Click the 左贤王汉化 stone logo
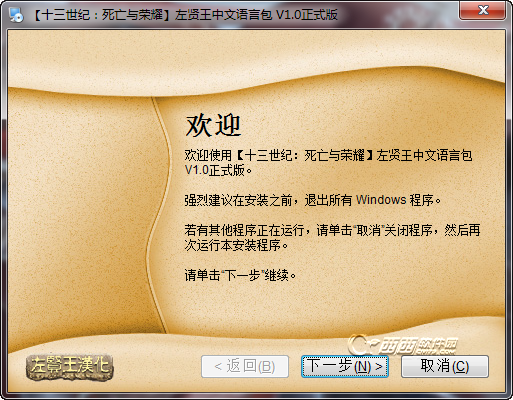Screen dimensions: 513x400 pos(70,367)
